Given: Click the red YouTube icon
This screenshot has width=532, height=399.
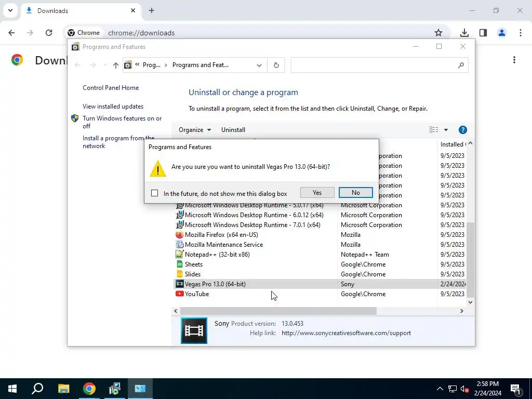Looking at the screenshot, I should pos(179,294).
